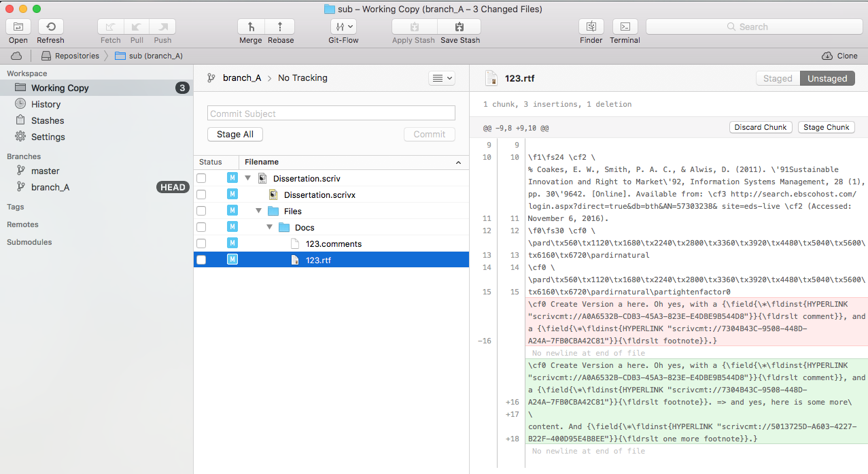Click the Discard Chunk button

761,127
